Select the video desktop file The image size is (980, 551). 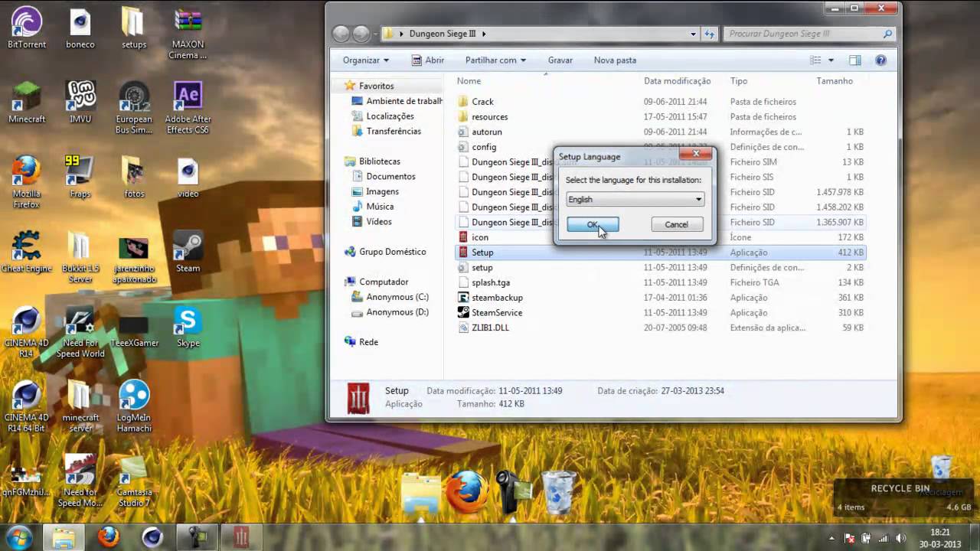coord(188,177)
